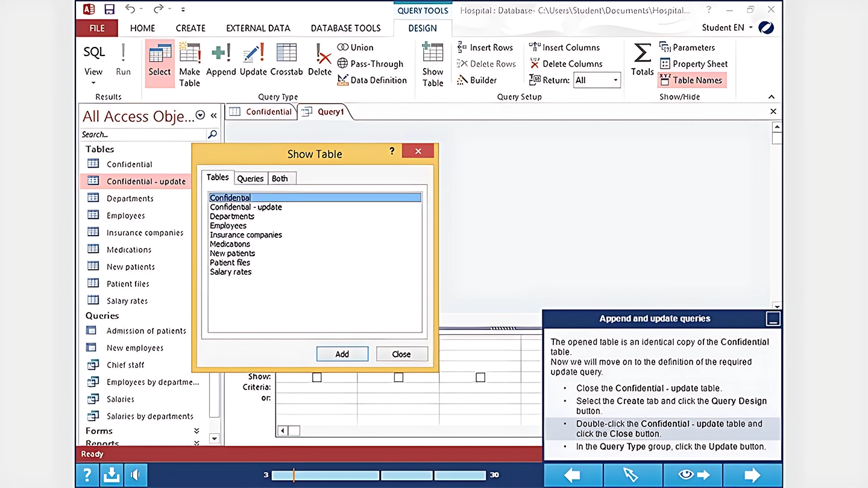
Task: Click the Union query option
Action: tap(356, 48)
